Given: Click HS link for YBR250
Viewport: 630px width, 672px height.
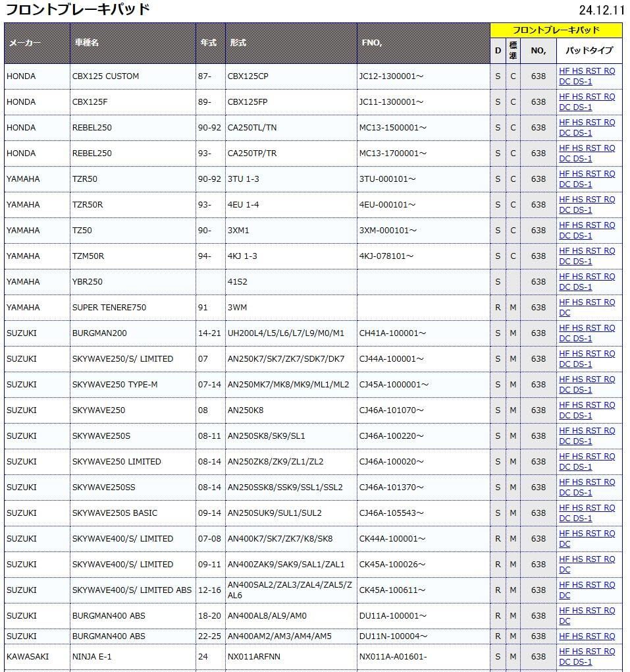Looking at the screenshot, I should [577, 277].
